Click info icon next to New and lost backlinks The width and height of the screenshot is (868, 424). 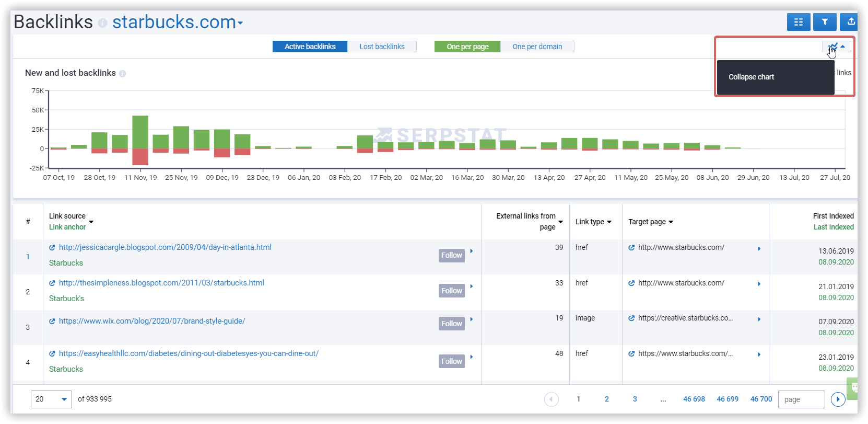pyautogui.click(x=122, y=74)
